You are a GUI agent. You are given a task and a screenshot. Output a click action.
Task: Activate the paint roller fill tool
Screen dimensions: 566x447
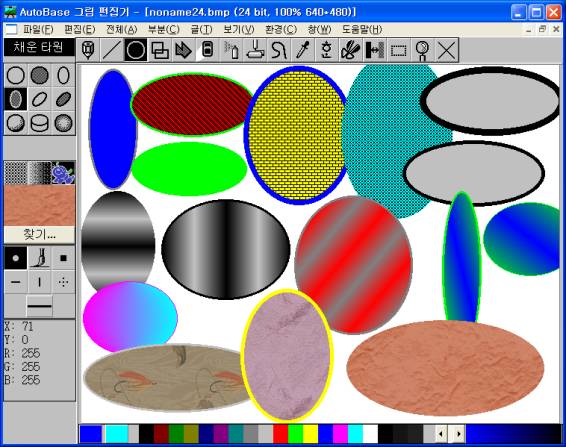tap(255, 50)
